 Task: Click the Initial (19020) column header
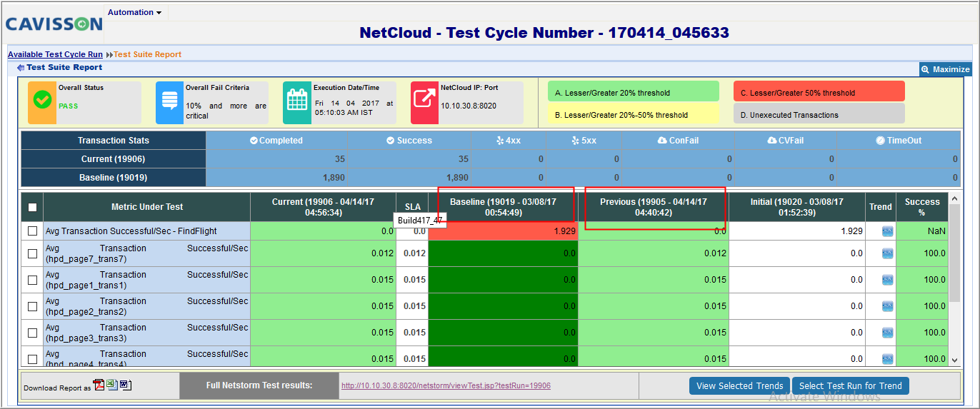coord(797,207)
